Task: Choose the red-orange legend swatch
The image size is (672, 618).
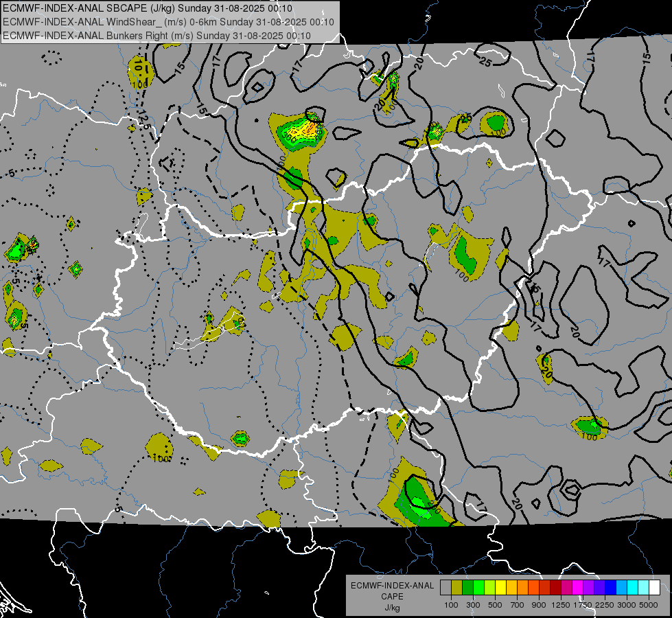Action: tap(533, 587)
